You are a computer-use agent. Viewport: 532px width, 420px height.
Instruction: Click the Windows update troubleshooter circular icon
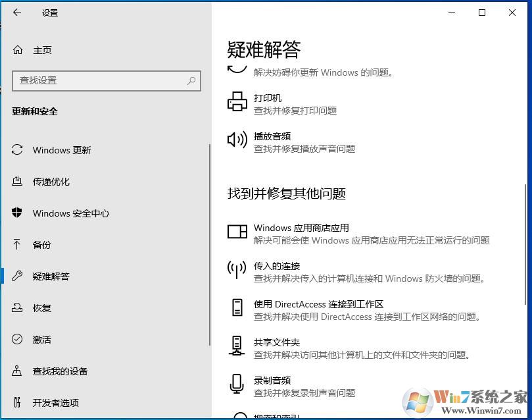(237, 68)
